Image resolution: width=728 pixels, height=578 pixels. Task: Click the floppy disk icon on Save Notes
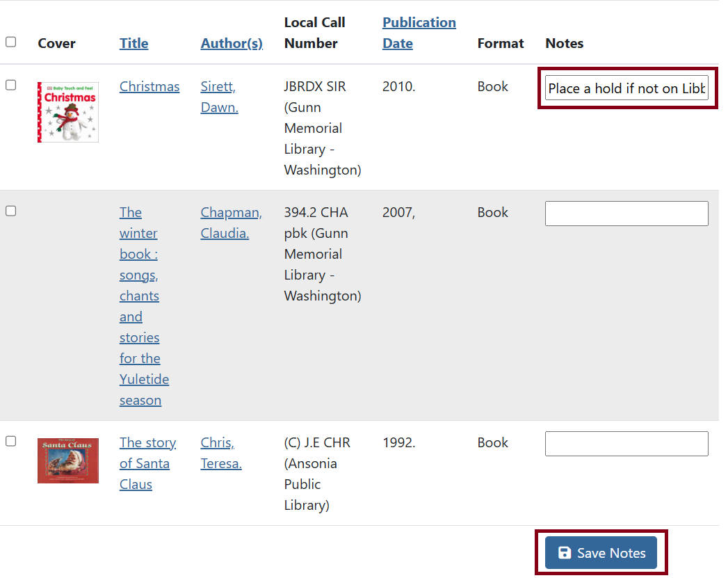coord(565,553)
